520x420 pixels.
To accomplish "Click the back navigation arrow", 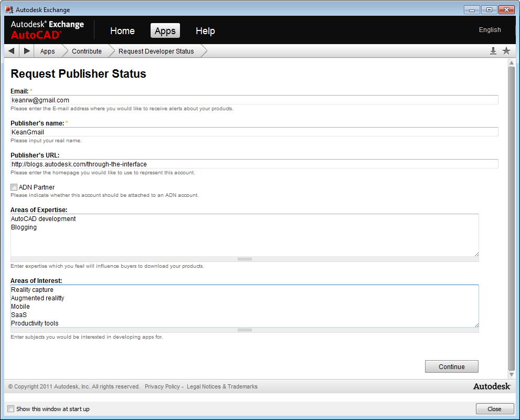I will [12, 51].
